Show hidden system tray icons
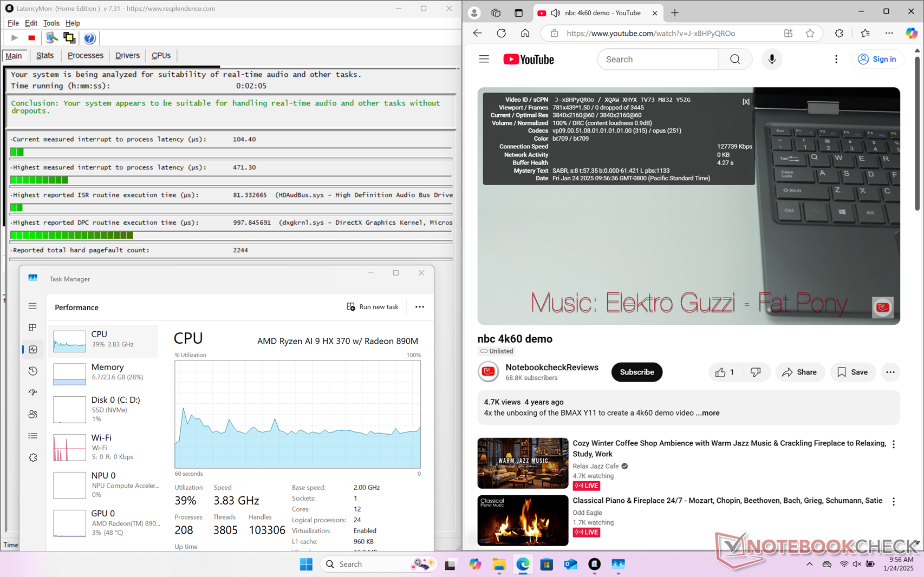924x577 pixels. (809, 564)
